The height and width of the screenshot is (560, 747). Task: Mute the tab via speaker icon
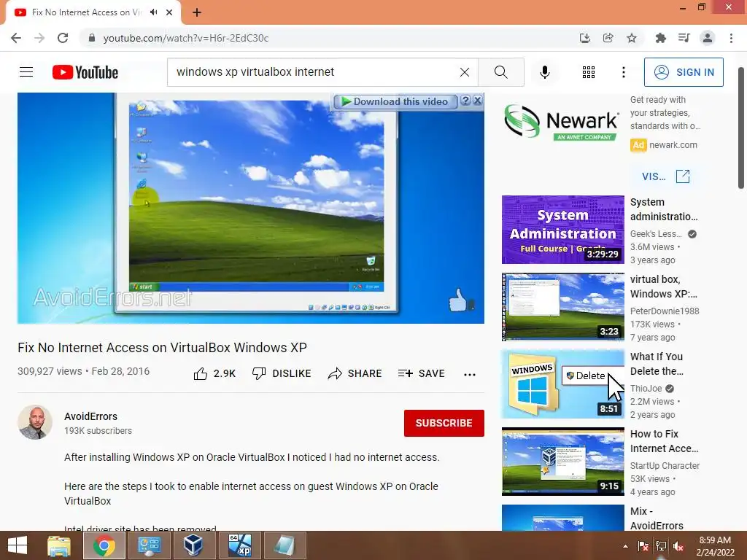(153, 12)
